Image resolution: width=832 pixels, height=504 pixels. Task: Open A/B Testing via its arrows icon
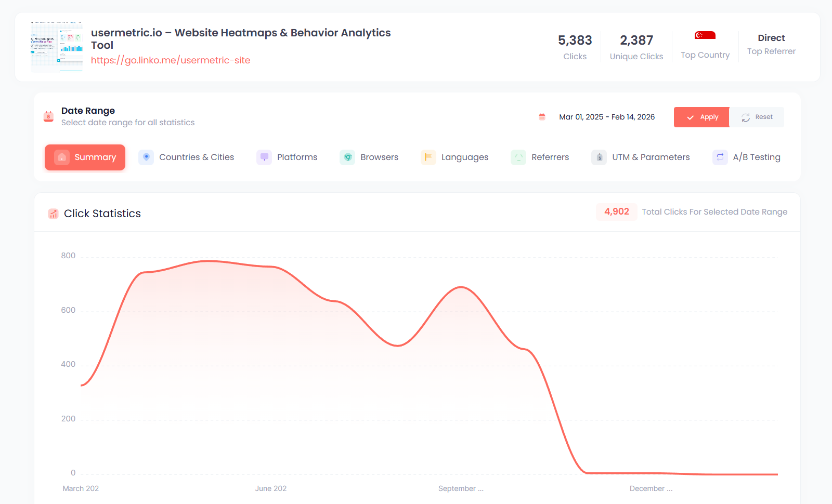pyautogui.click(x=720, y=157)
